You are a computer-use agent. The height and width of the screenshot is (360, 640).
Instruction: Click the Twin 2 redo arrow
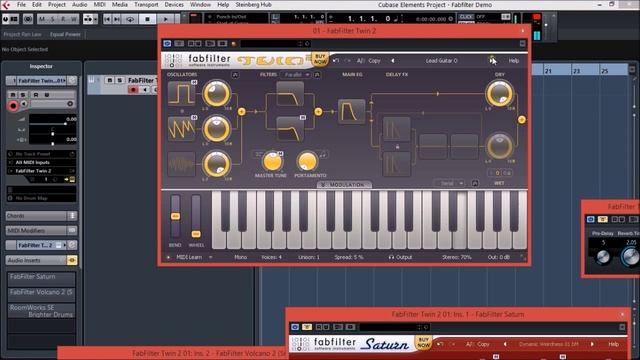click(347, 60)
